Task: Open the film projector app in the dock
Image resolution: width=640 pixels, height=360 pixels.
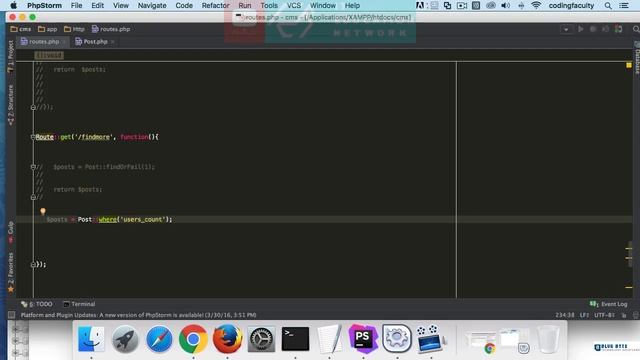Action: 431,339
